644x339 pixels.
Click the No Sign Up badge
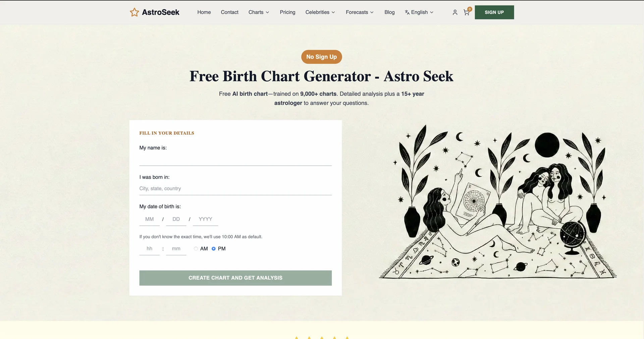(x=321, y=57)
